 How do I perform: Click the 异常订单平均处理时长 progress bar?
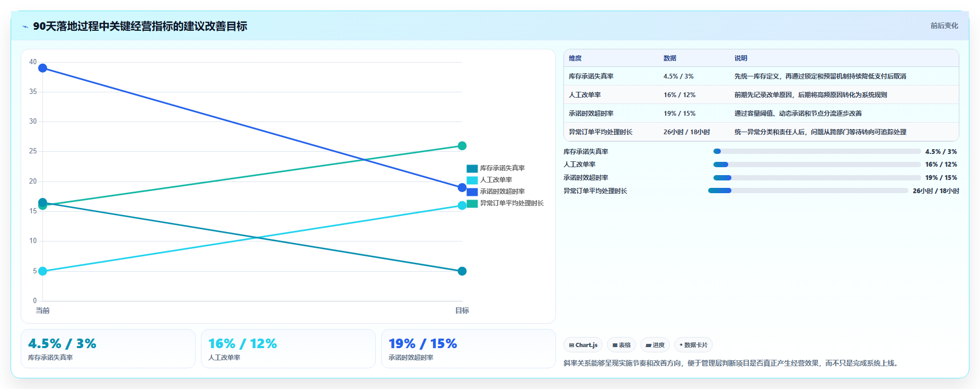pos(808,191)
